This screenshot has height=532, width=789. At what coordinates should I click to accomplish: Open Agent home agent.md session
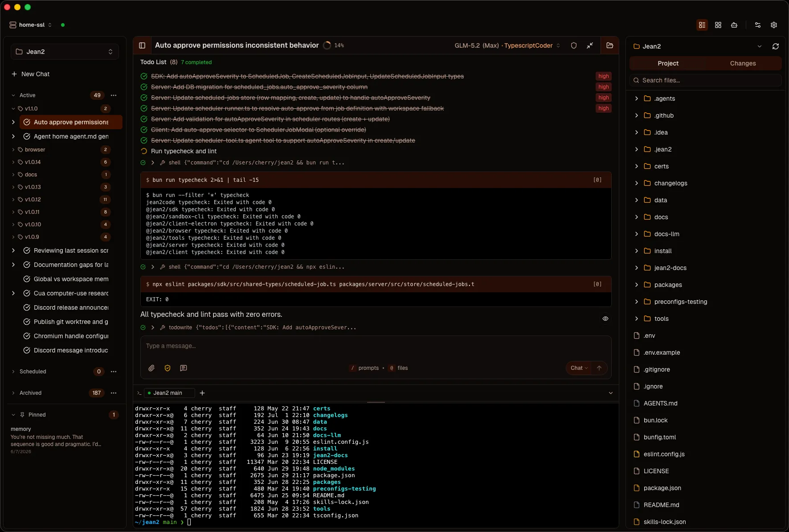pyautogui.click(x=71, y=136)
